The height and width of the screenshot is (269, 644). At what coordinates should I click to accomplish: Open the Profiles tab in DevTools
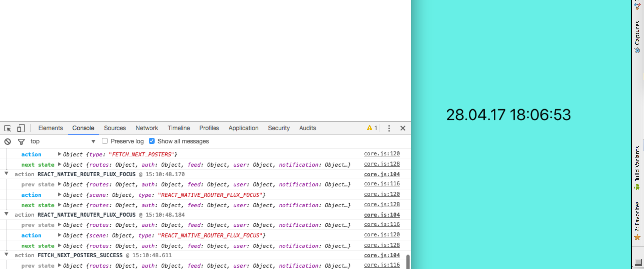(x=209, y=128)
